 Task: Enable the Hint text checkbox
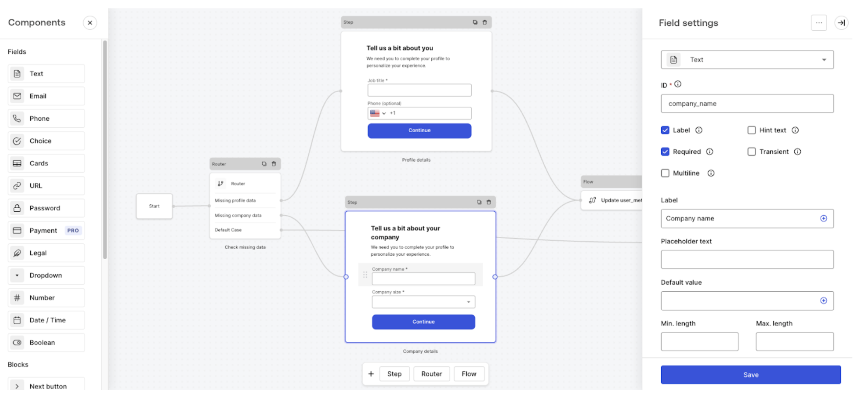point(752,130)
